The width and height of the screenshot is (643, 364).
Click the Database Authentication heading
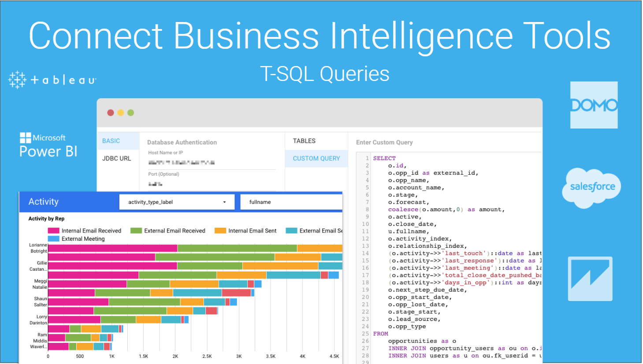point(182,142)
